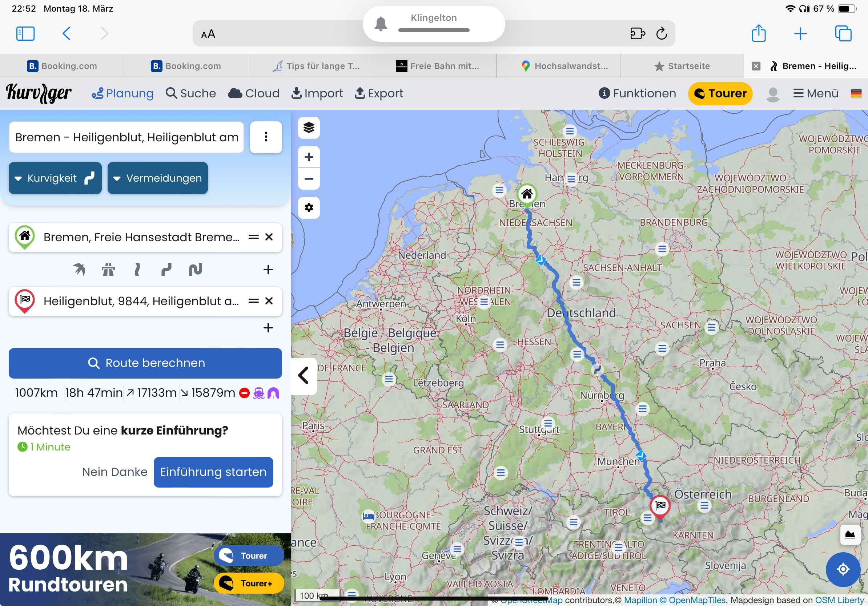The height and width of the screenshot is (606, 868).
Task: Select the fastest route airplane icon
Action: [79, 269]
